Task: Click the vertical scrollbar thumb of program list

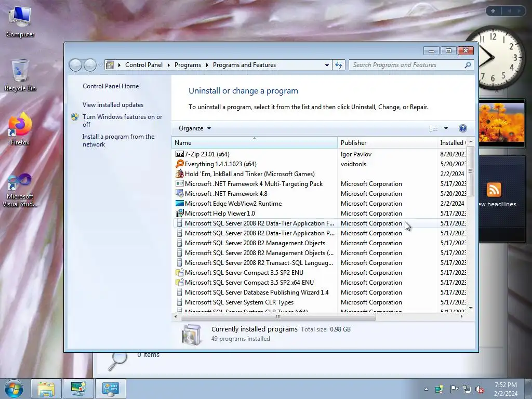Action: 470,171
